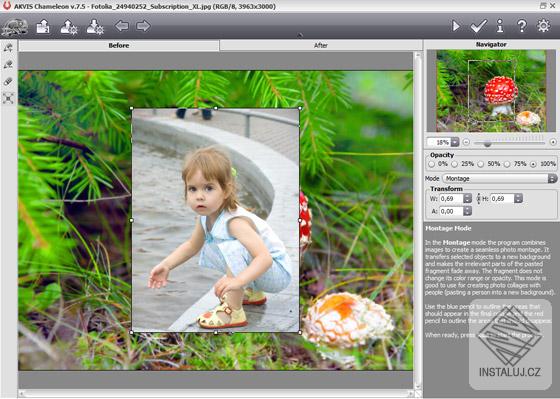Click the bottom-right handle of pasted fragment
This screenshot has width=560, height=399.
[x=300, y=333]
